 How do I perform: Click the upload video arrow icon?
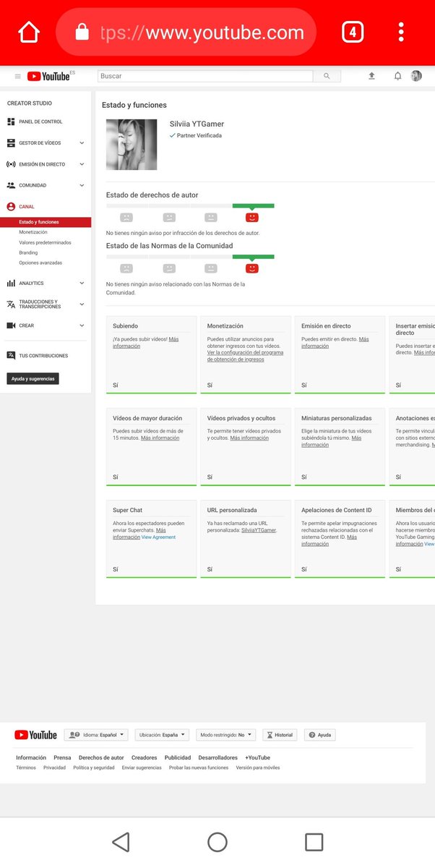[371, 76]
